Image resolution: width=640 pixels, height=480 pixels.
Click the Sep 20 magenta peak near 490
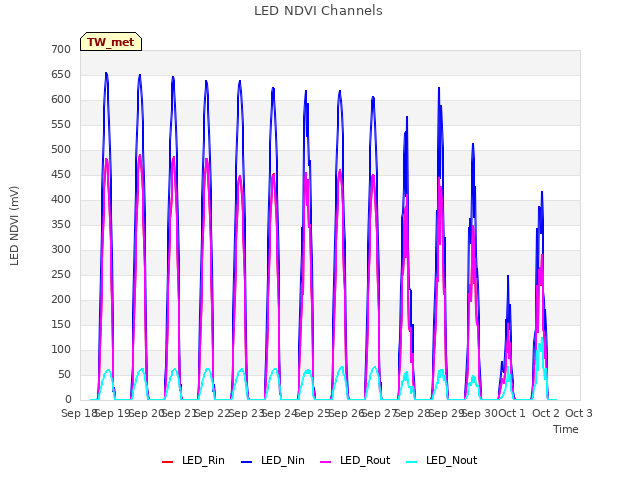(140, 156)
